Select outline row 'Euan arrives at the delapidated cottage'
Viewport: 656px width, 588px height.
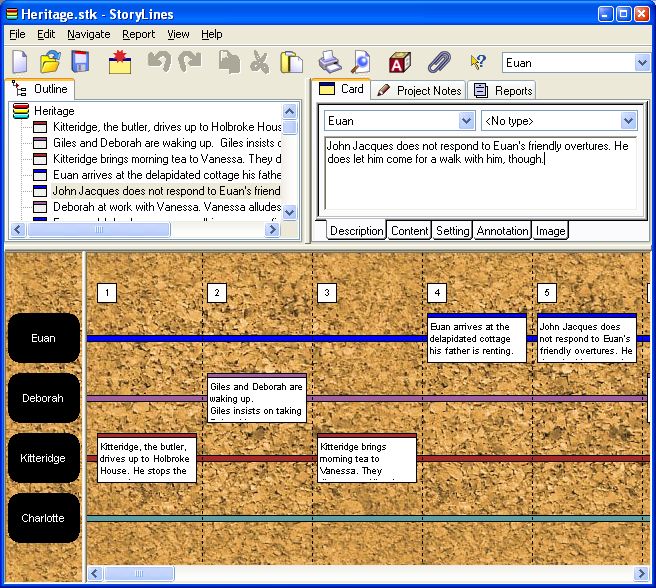167,175
